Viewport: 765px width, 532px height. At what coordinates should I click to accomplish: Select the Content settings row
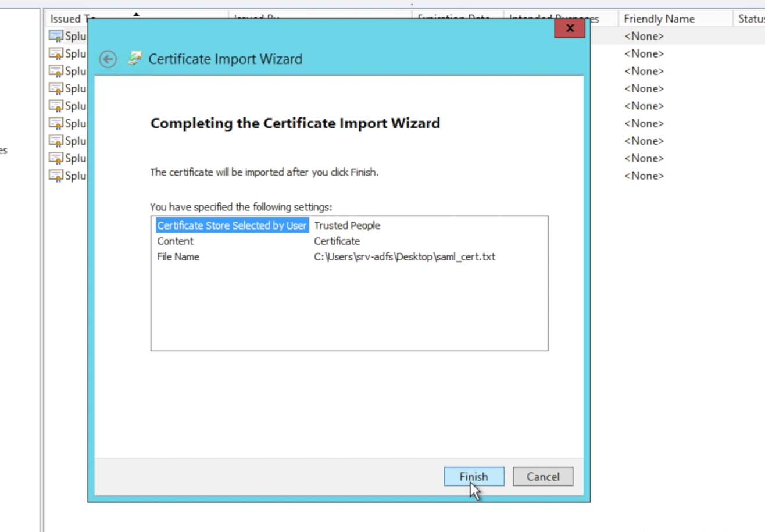175,241
